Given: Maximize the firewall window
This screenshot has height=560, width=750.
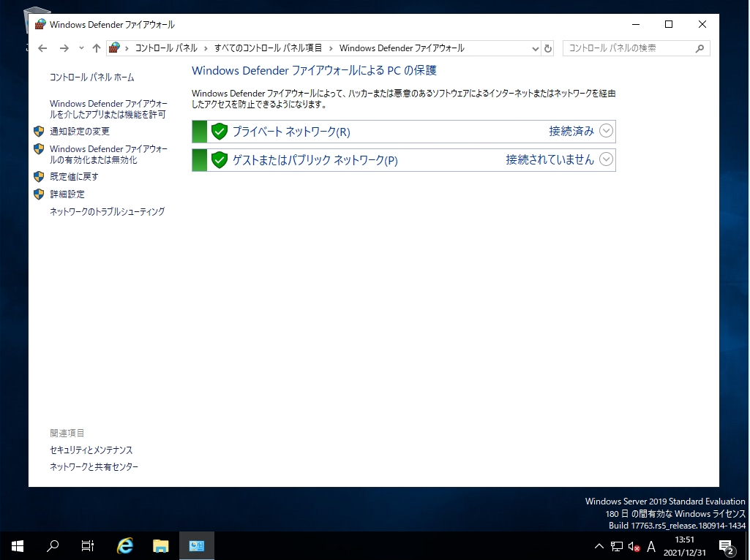Looking at the screenshot, I should click(669, 24).
